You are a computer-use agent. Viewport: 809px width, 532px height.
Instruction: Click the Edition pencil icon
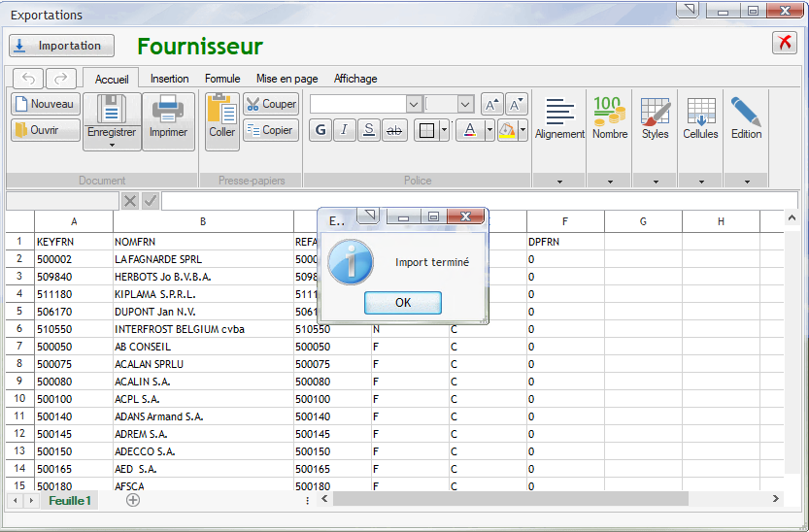tap(746, 111)
